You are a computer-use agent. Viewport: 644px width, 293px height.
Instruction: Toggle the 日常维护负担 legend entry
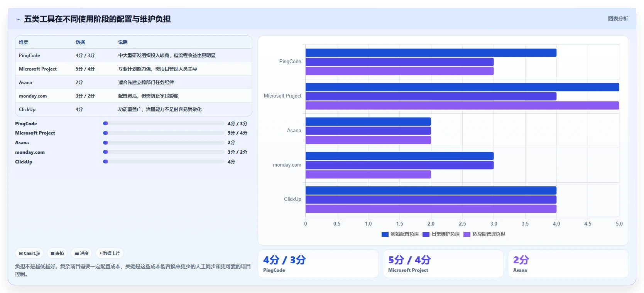tap(441, 234)
